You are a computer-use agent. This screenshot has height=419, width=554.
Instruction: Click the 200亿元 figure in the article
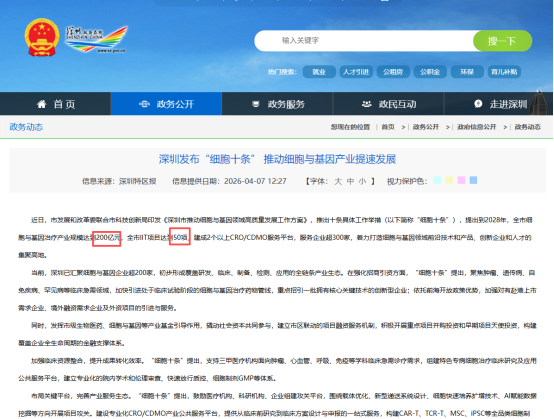[108, 237]
